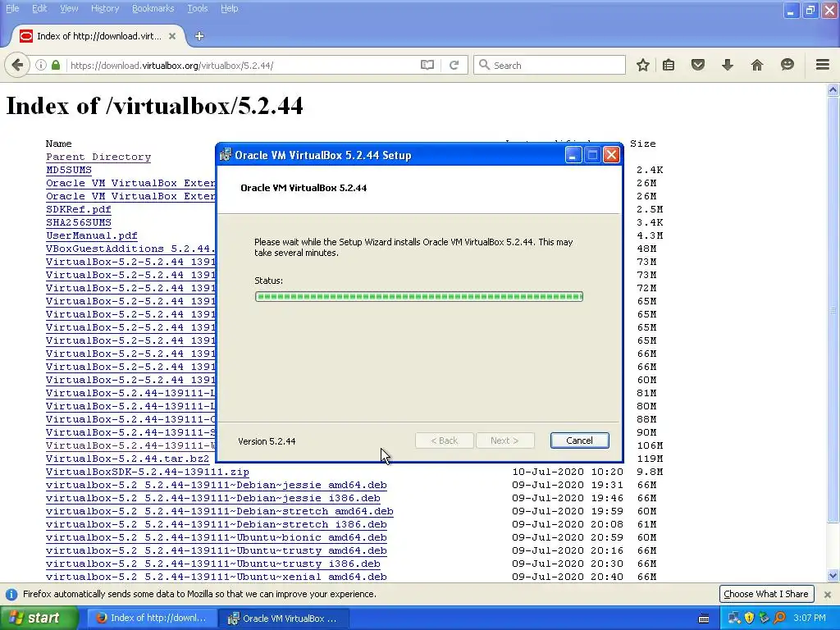Viewport: 840px width, 630px height.
Task: Toggle Reader View icon in address bar
Action: pyautogui.click(x=427, y=66)
